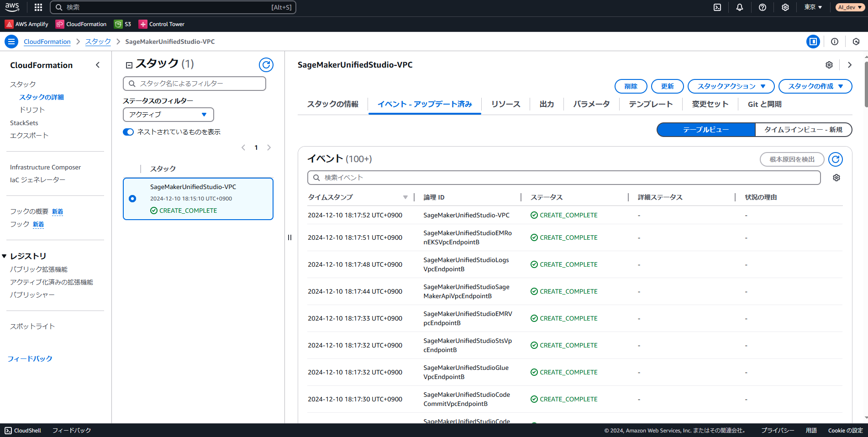The width and height of the screenshot is (868, 437).
Task: Toggle the side navigation hamburger menu
Action: click(11, 42)
